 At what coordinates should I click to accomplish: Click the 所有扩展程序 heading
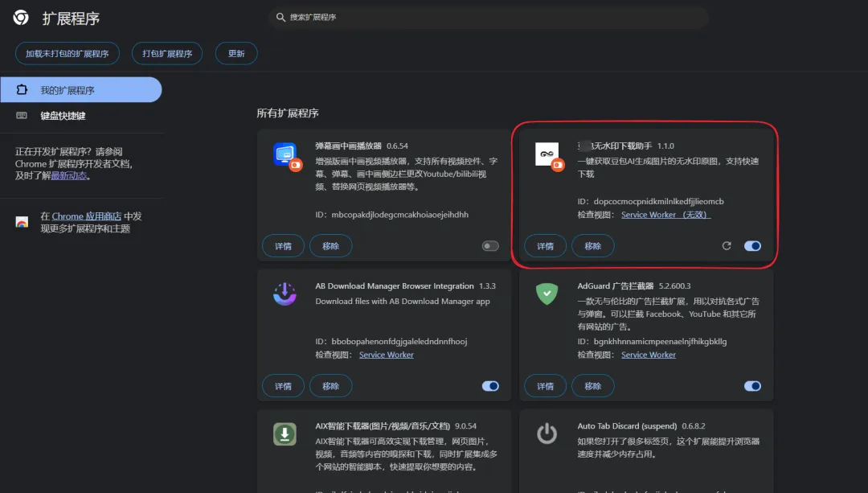click(x=287, y=113)
